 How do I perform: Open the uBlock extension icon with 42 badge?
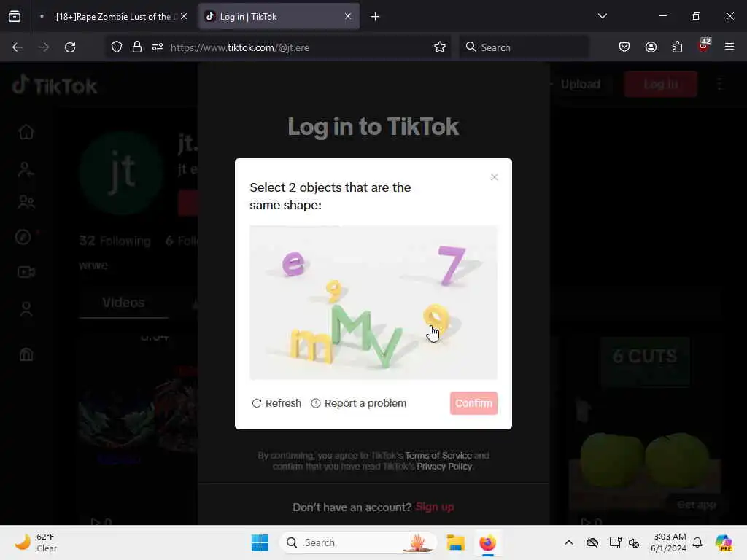(x=704, y=46)
